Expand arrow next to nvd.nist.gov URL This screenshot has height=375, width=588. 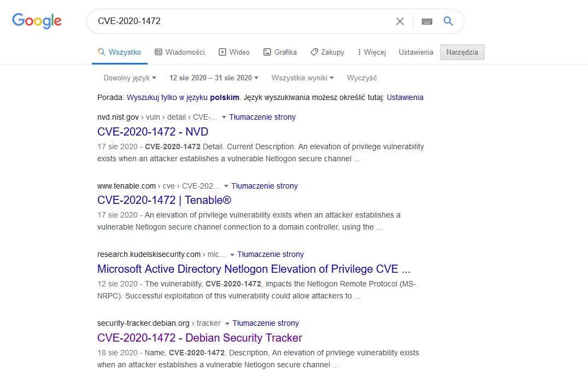(x=224, y=117)
